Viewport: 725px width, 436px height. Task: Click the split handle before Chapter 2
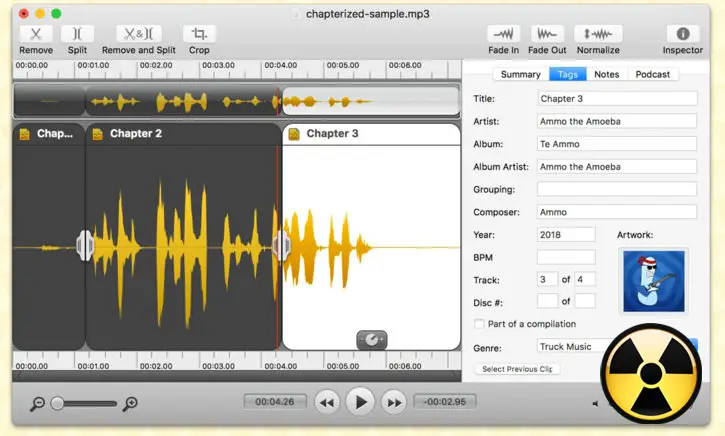click(x=85, y=246)
